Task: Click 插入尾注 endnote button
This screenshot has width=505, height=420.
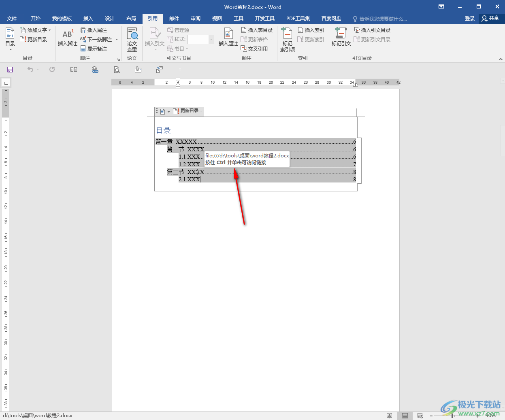Action: 94,30
